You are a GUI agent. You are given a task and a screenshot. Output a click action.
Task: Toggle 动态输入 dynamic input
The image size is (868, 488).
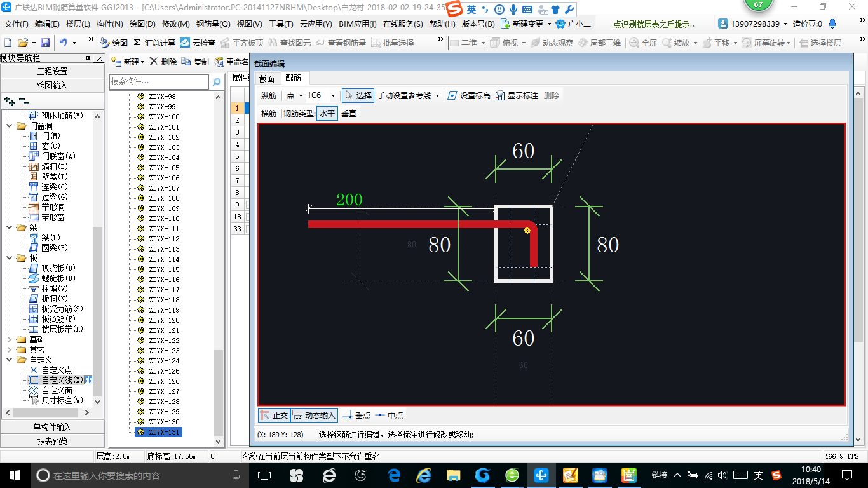point(314,415)
